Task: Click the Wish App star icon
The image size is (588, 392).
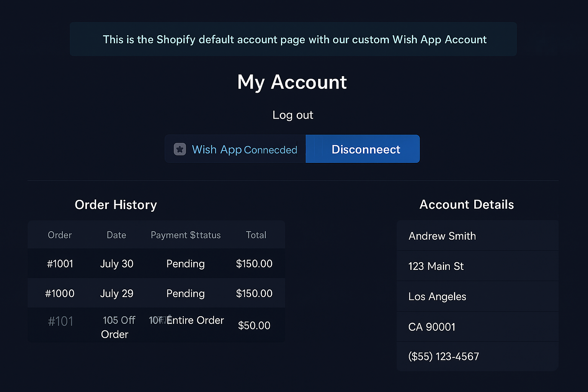Action: (180, 149)
